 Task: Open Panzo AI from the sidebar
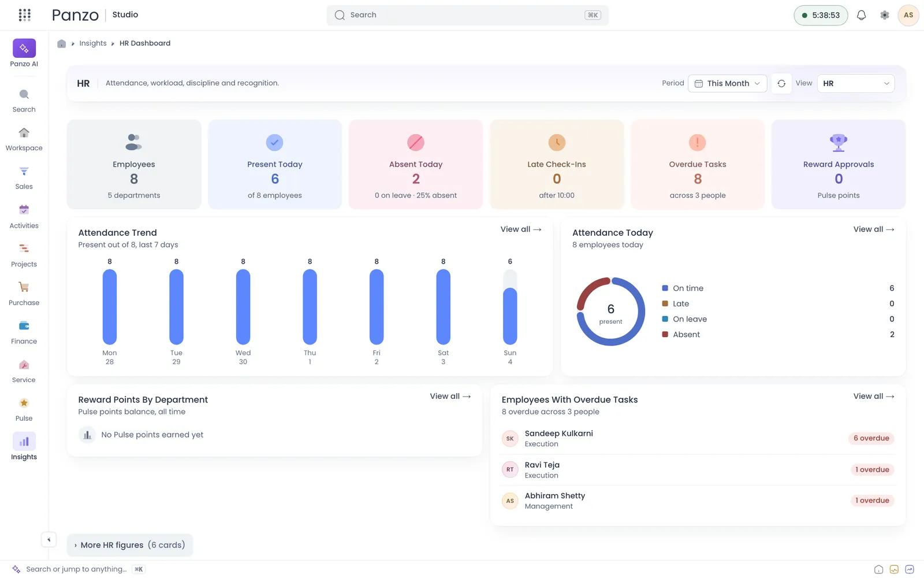pos(24,53)
